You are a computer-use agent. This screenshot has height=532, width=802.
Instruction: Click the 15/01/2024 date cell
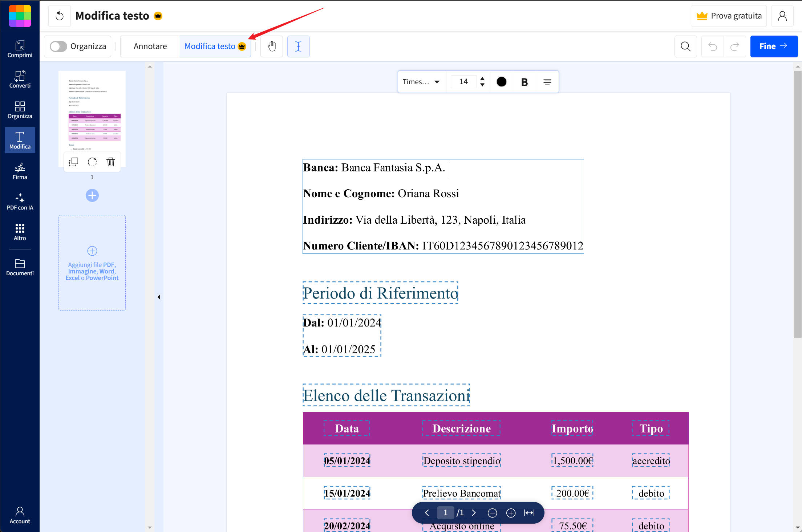(347, 493)
